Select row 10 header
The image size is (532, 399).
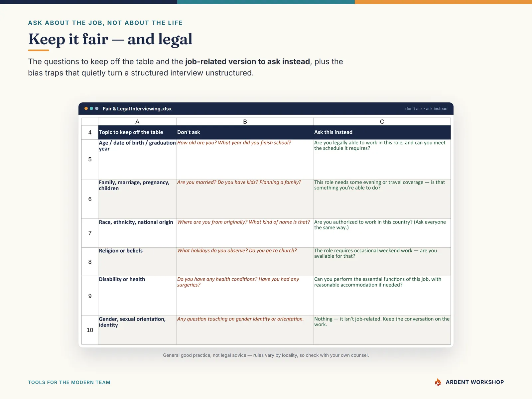[x=90, y=330]
